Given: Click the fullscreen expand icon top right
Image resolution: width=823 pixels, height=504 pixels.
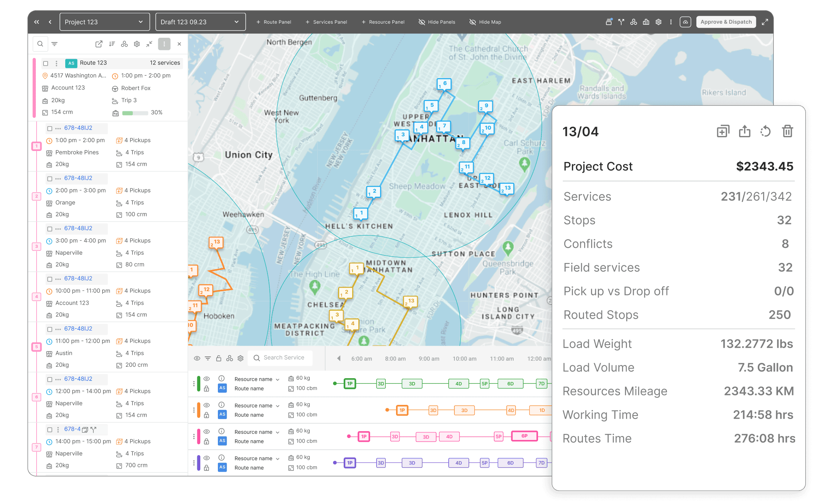Looking at the screenshot, I should point(765,22).
